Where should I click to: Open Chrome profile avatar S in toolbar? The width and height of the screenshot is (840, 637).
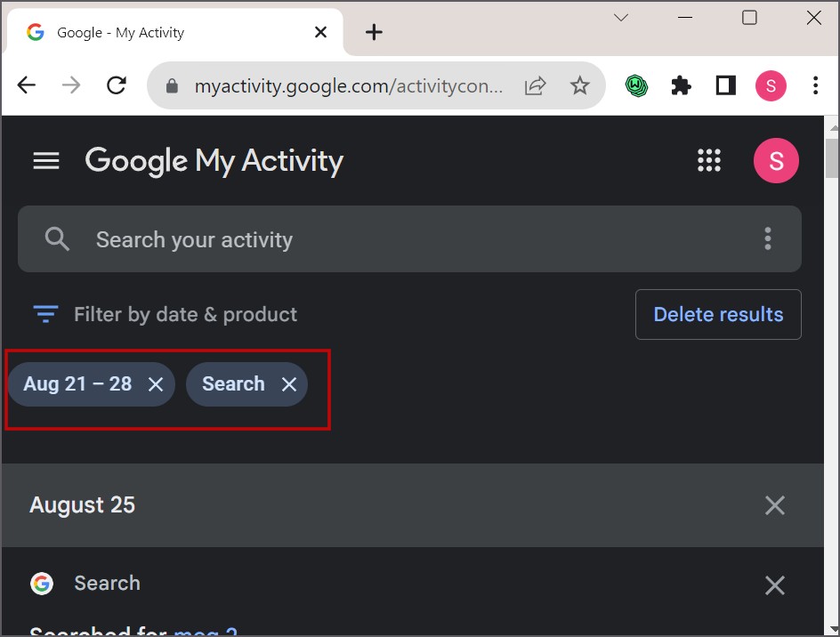(771, 85)
